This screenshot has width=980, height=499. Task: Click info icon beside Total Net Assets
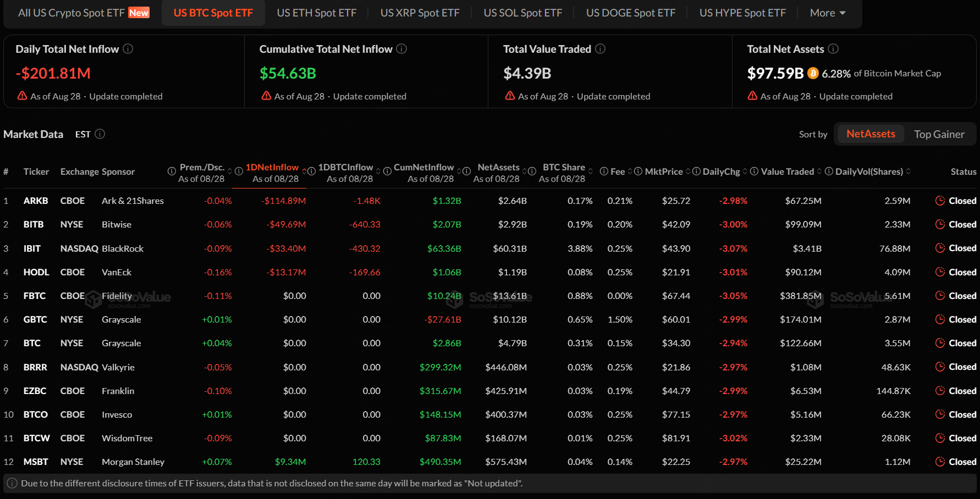coord(834,49)
